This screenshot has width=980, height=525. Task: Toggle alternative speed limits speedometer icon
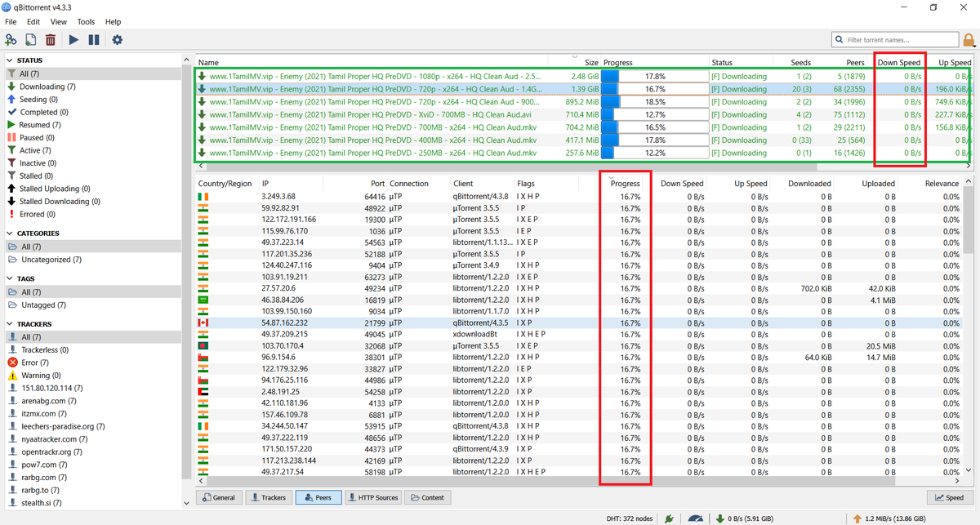[x=695, y=518]
